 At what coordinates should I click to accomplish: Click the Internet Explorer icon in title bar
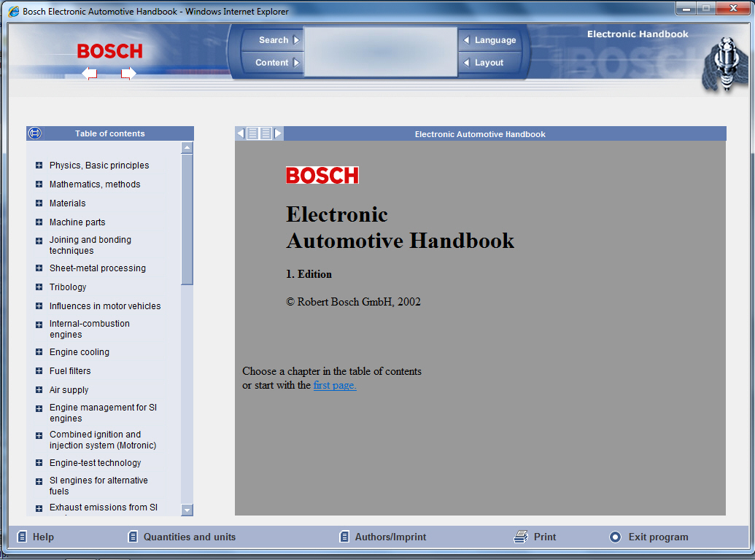click(x=14, y=11)
